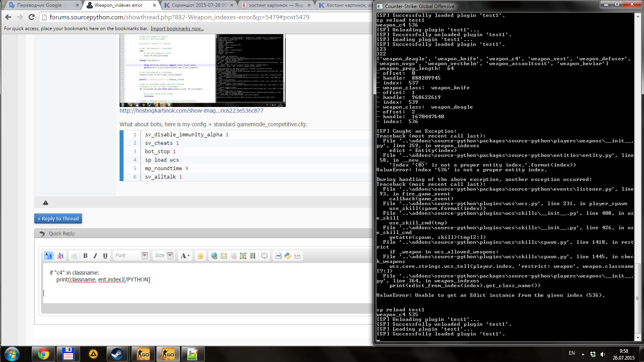Toggle italic formatting in Quick Reply
Viewport: 644px width, 362px height.
coord(95,256)
